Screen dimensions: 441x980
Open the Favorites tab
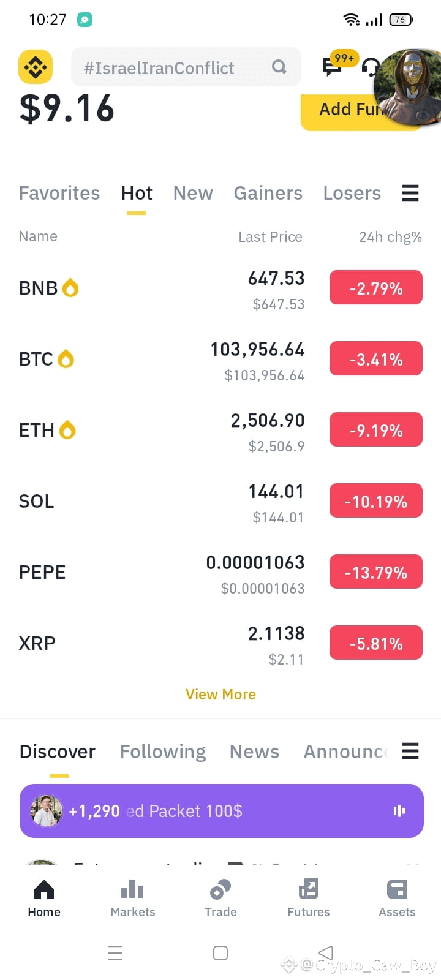tap(59, 193)
